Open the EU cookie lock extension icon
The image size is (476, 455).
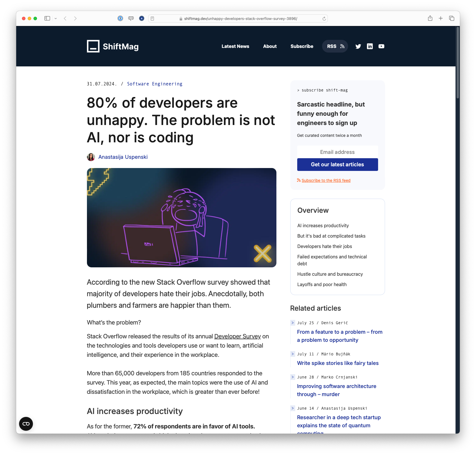142,18
